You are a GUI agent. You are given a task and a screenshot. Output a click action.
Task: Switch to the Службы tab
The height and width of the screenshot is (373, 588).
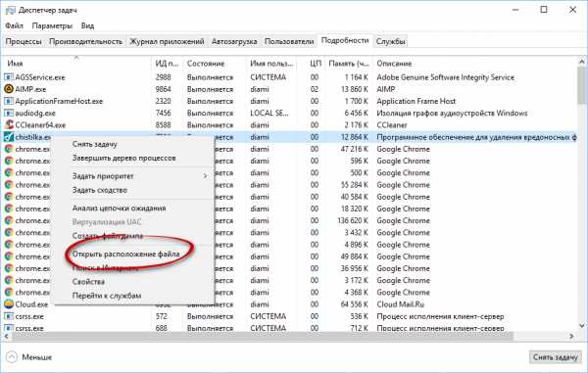[390, 41]
